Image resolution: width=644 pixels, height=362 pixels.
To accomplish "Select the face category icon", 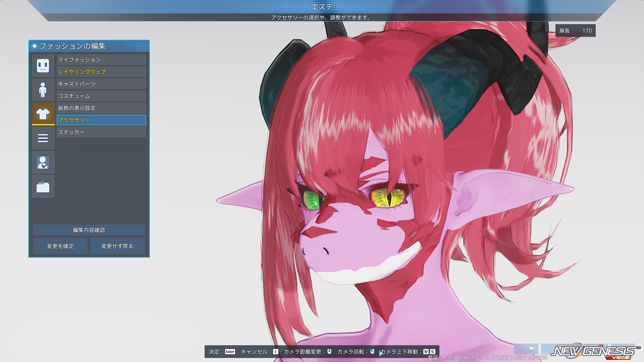I will coord(43,65).
